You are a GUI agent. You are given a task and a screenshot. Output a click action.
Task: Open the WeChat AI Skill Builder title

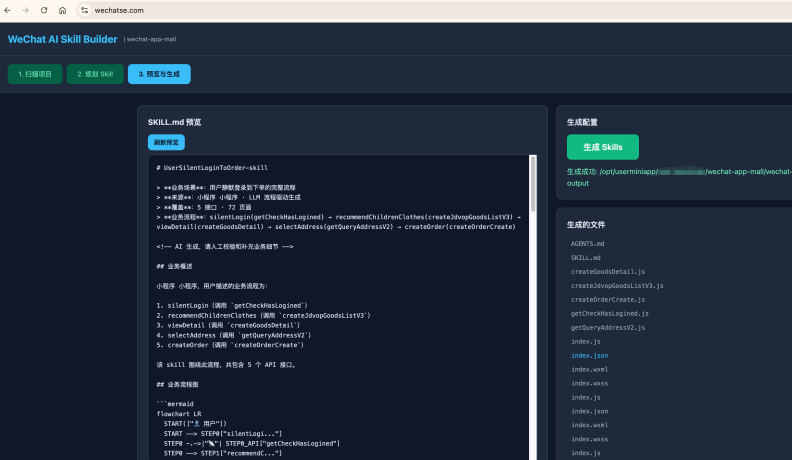pos(63,39)
